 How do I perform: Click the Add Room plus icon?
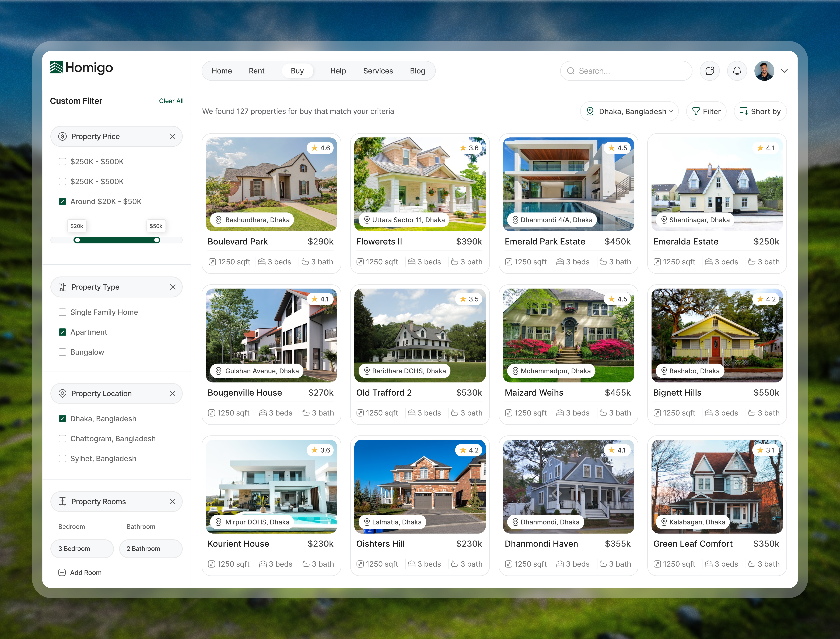click(x=62, y=572)
